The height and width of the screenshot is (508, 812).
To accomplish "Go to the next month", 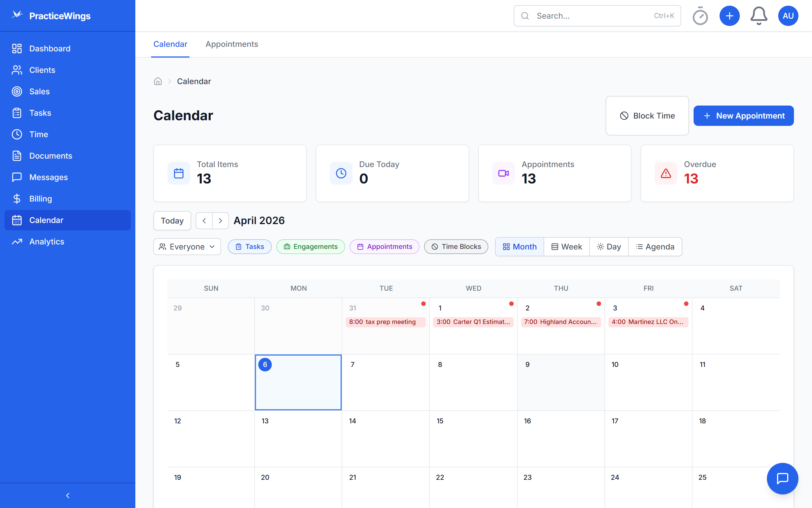I will coord(220,220).
